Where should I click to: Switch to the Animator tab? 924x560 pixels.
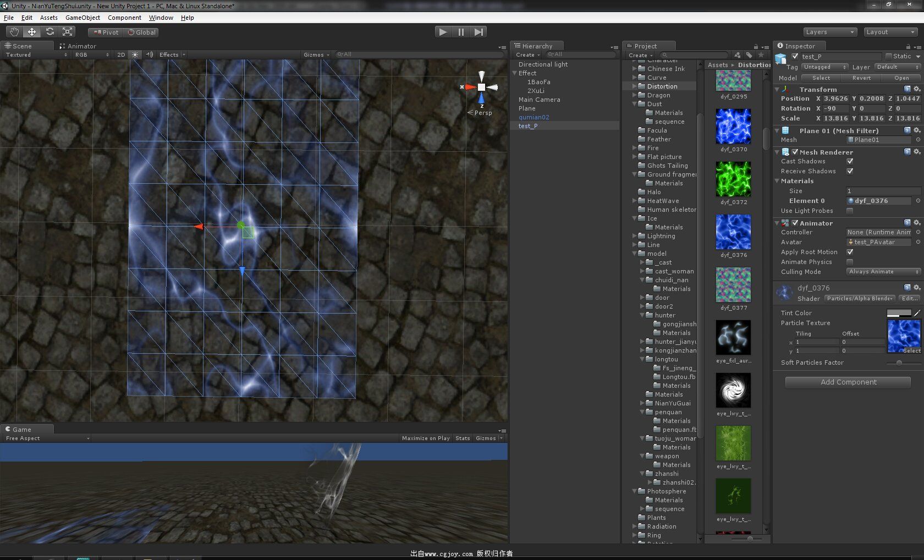pos(78,46)
